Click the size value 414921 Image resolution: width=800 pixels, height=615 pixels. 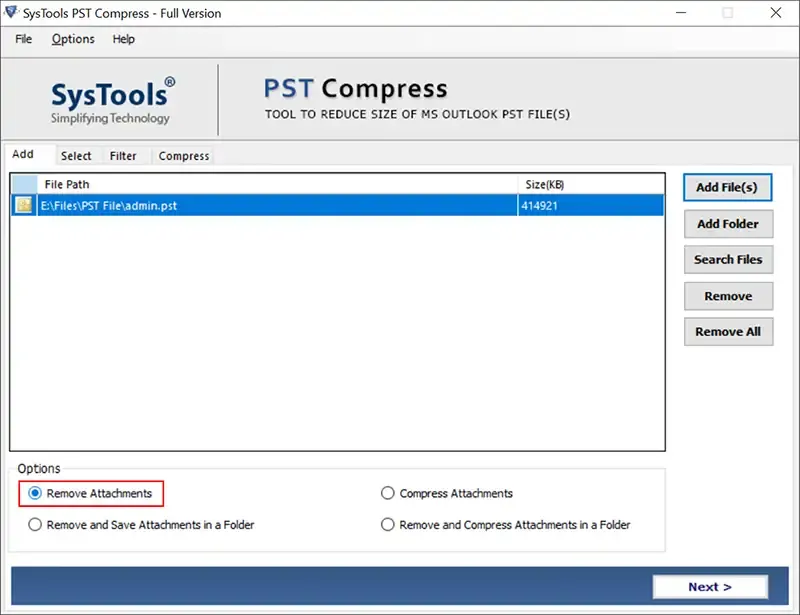tap(539, 206)
